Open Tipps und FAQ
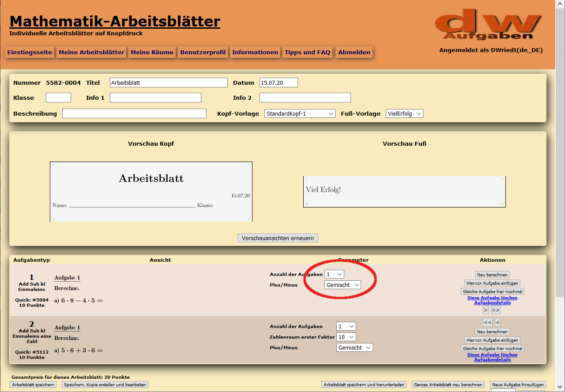 pos(308,52)
